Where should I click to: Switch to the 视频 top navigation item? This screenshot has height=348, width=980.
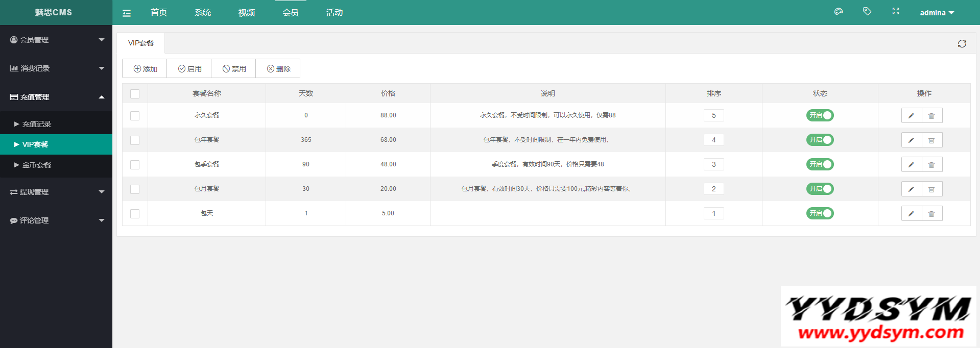click(246, 13)
